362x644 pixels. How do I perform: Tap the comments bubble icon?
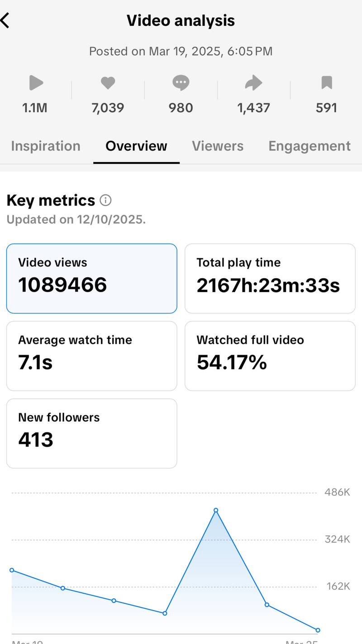181,83
